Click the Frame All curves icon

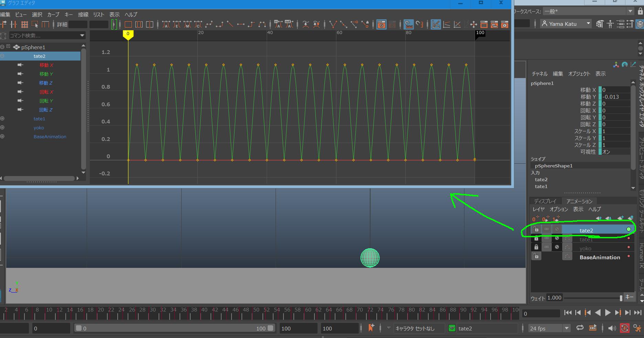tap(128, 24)
